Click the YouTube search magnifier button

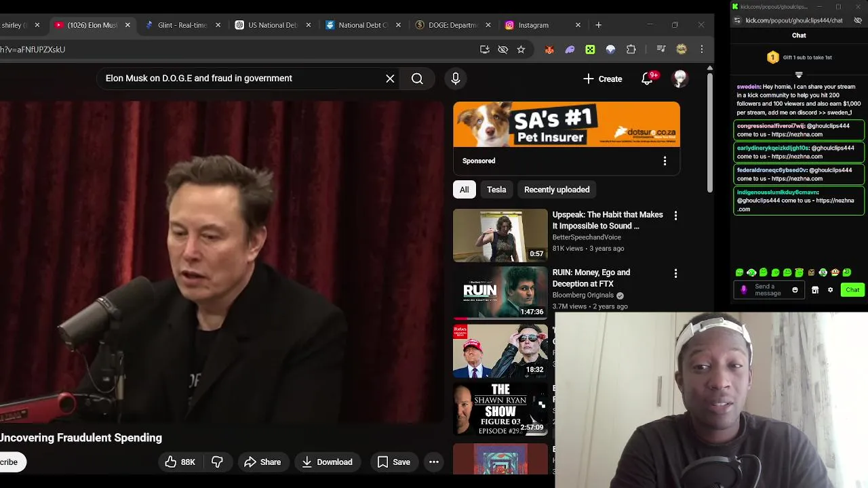click(417, 79)
